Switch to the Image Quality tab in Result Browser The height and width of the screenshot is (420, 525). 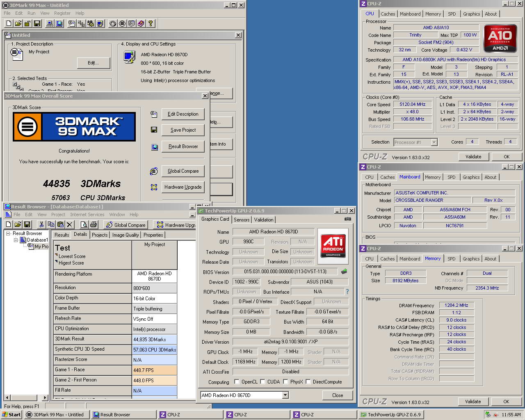point(126,235)
